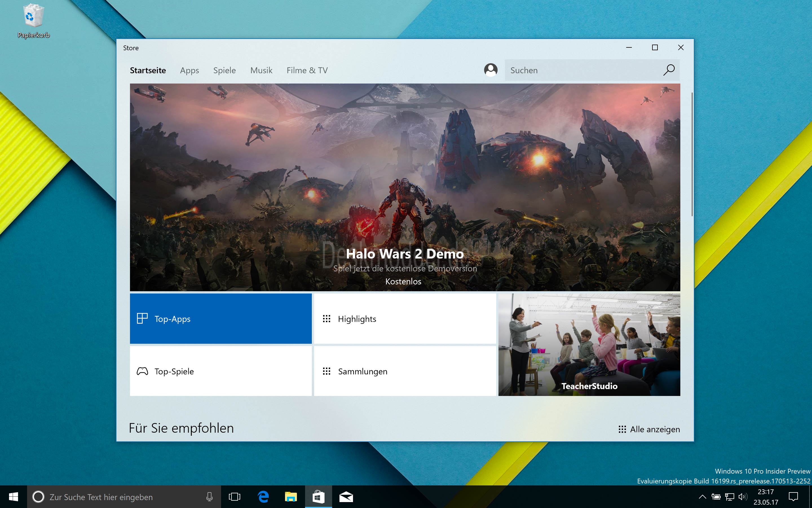Open the Halo Wars 2 Demo banner
The height and width of the screenshot is (508, 812).
pos(405,187)
